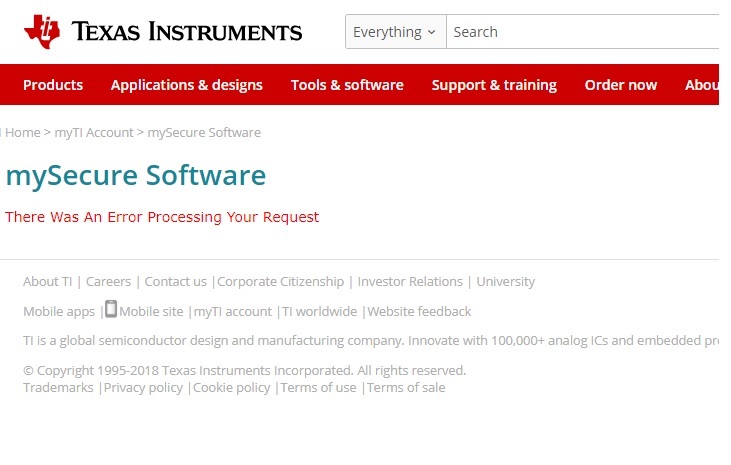Image resolution: width=731 pixels, height=465 pixels.
Task: Open the Tools & software menu
Action: tap(347, 85)
